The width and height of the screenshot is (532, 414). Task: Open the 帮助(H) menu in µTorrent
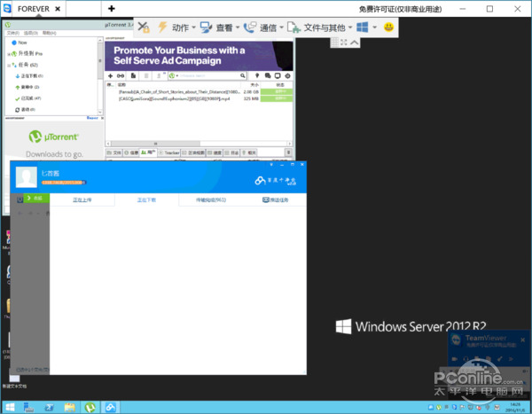coord(49,33)
